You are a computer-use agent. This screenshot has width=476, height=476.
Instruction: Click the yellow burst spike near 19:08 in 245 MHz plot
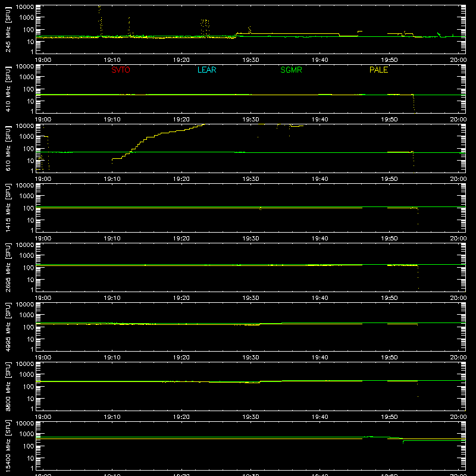pyautogui.click(x=101, y=21)
